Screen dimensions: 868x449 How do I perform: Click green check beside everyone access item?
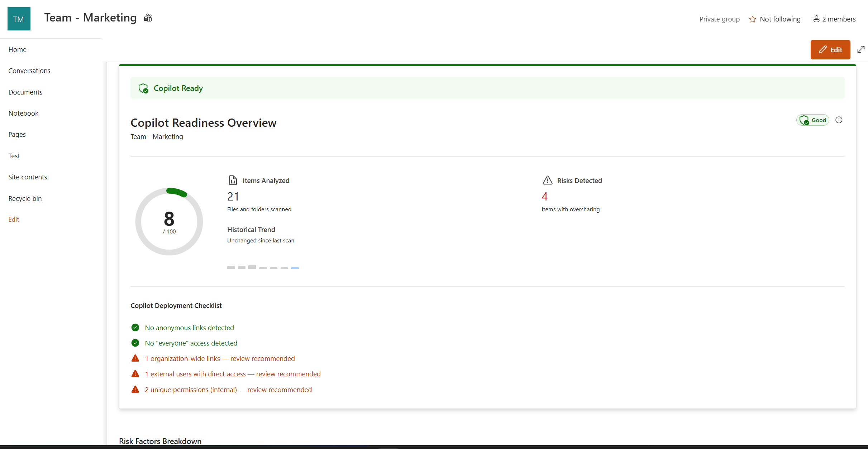click(x=135, y=343)
